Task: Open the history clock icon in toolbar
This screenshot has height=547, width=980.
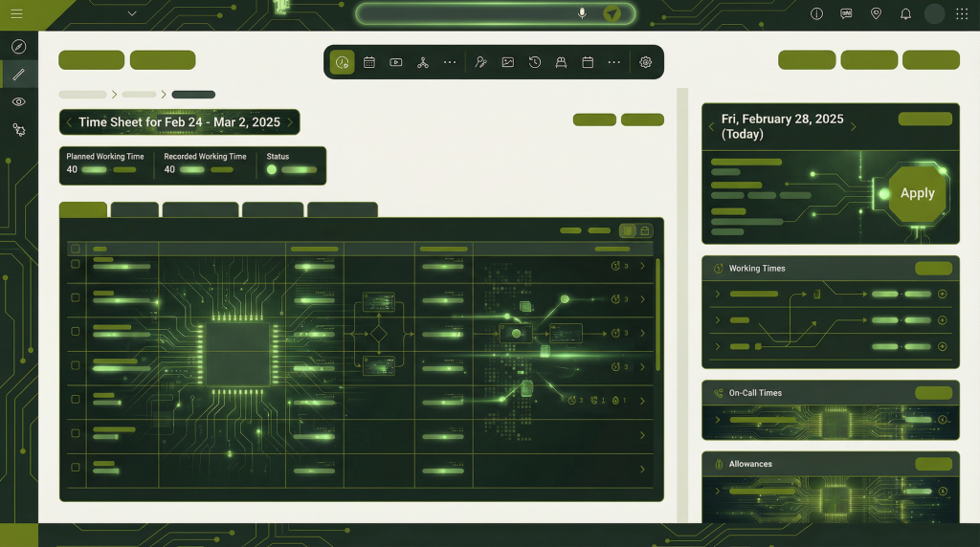Action: 535,62
